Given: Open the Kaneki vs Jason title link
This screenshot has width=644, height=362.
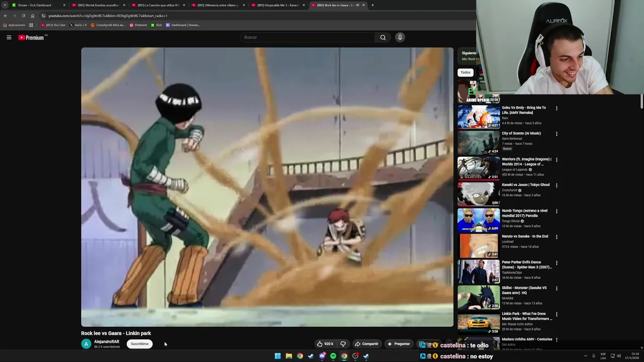Looking at the screenshot, I should [526, 185].
